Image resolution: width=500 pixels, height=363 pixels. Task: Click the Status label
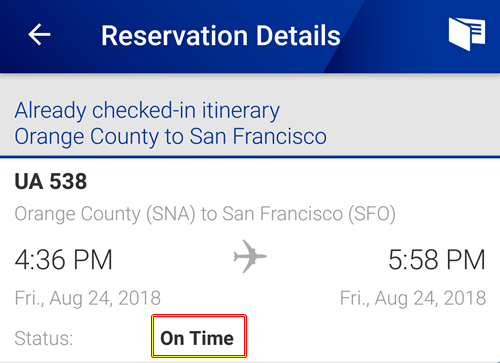tap(44, 338)
